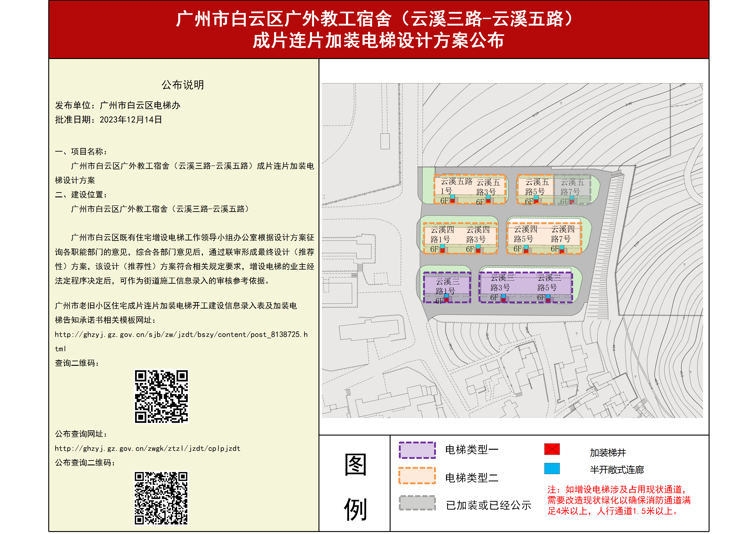Click the 加装梯井 legend label
The width and height of the screenshot is (756, 534).
point(607,453)
